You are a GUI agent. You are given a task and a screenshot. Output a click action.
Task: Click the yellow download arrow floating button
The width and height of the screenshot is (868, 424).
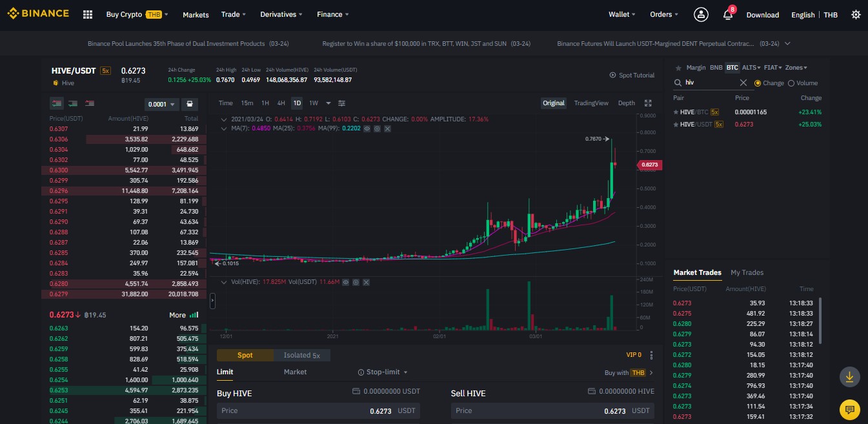click(849, 376)
